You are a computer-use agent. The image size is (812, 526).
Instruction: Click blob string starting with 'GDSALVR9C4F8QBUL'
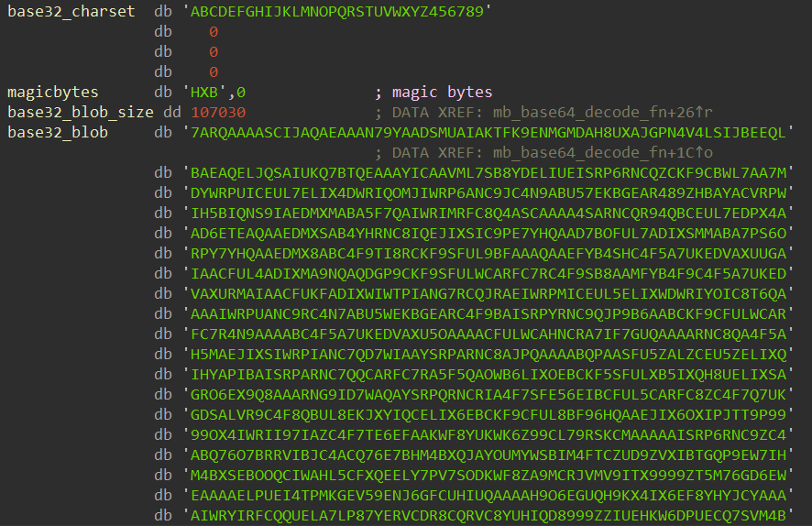(x=488, y=415)
